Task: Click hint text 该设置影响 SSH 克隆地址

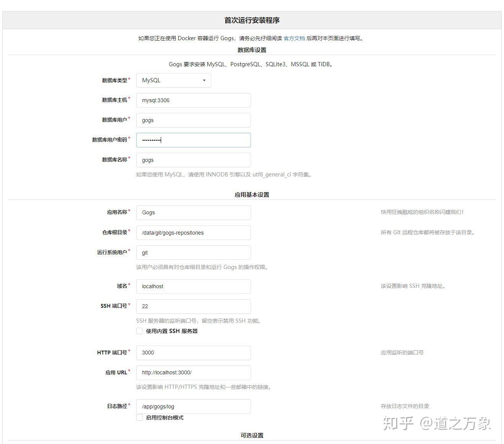Action: click(x=413, y=286)
